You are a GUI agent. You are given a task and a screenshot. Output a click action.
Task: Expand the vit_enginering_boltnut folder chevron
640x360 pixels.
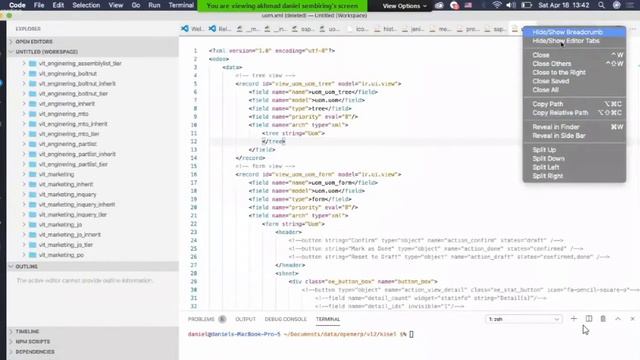[24, 73]
